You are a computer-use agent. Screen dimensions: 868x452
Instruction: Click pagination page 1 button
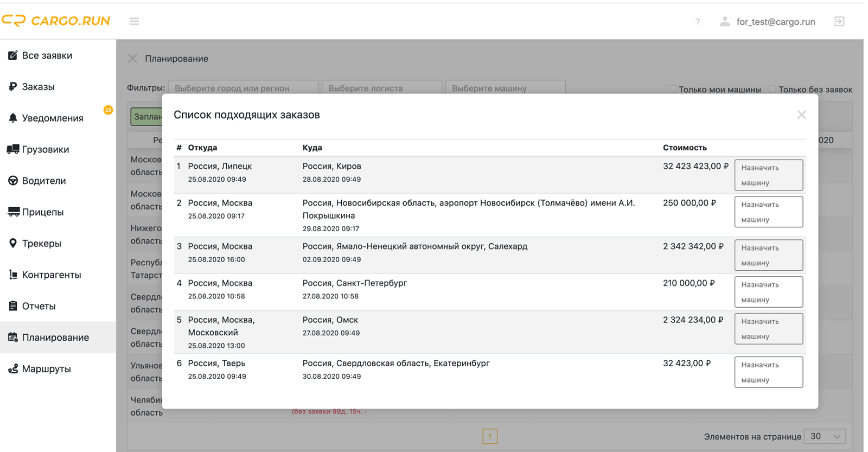coord(490,436)
